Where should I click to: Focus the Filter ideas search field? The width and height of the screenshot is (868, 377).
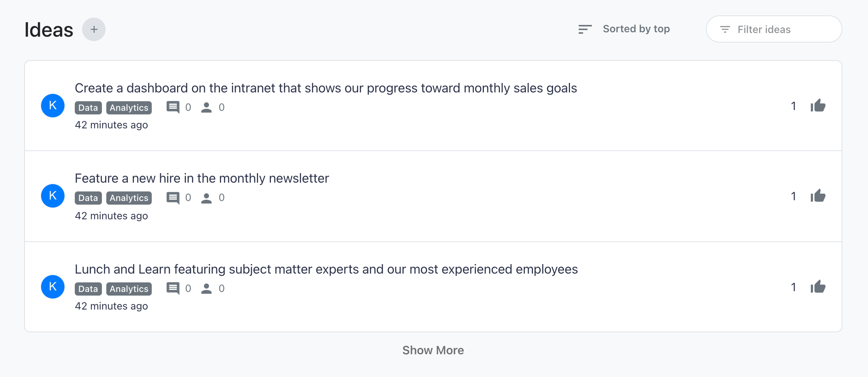click(x=774, y=29)
